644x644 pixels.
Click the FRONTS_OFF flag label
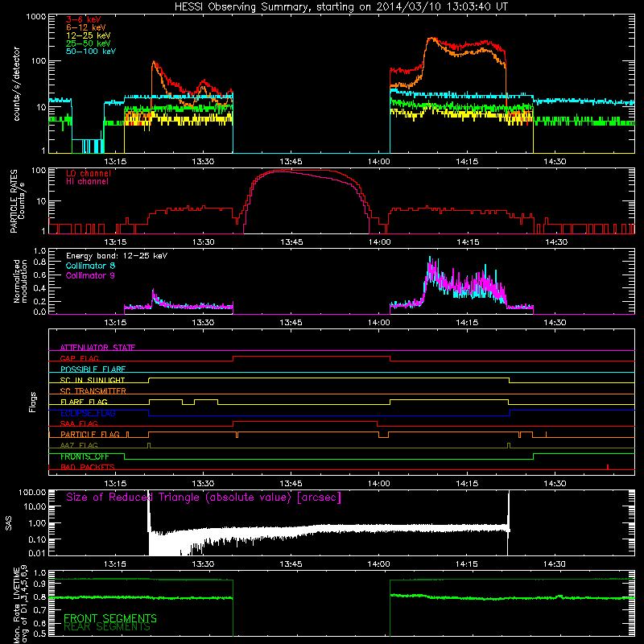coord(85,456)
